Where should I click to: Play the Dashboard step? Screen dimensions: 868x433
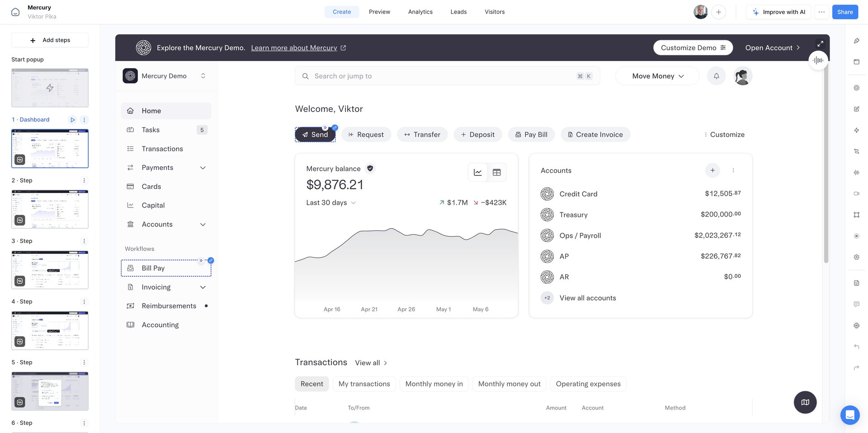point(72,120)
